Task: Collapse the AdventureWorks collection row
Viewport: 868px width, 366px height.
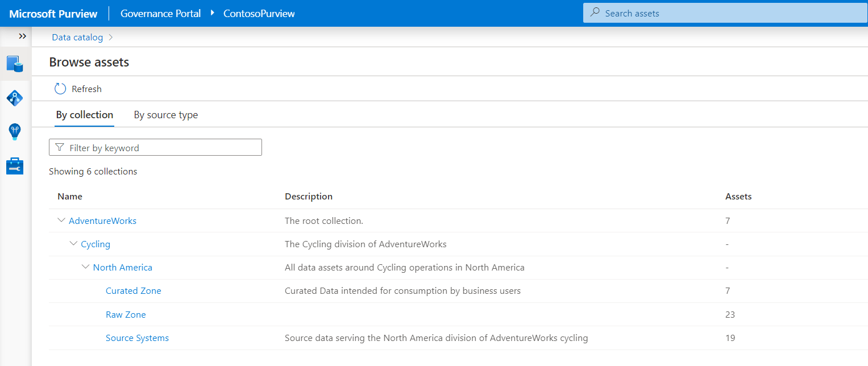Action: pos(61,221)
